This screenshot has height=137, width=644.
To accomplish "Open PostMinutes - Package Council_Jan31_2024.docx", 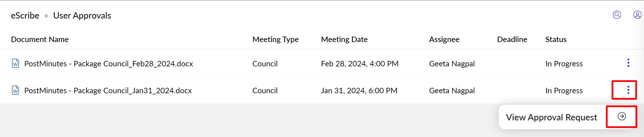I will tap(108, 91).
